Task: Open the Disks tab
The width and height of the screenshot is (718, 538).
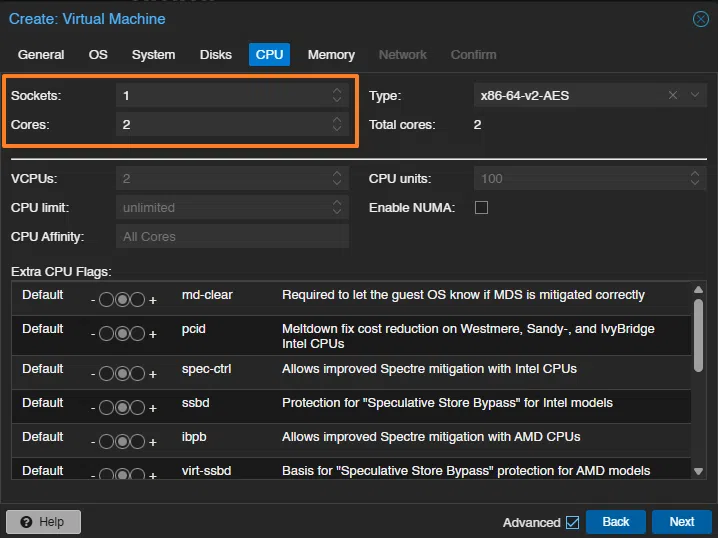Action: [215, 54]
